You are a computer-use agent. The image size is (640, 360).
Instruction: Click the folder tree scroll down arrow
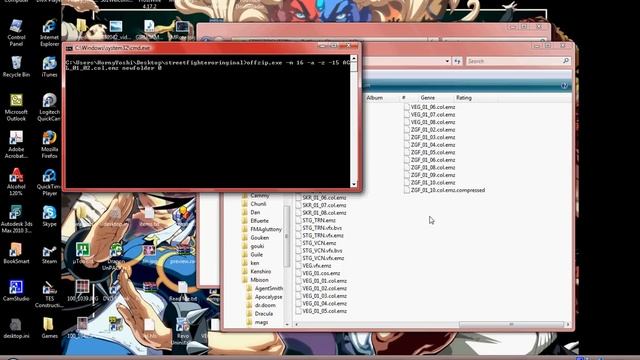(287, 324)
